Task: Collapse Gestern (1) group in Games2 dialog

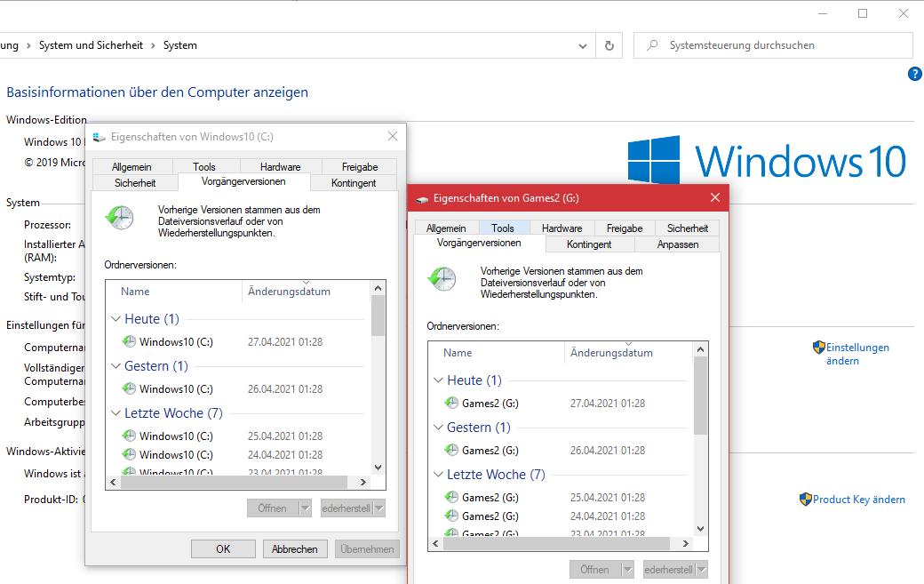Action: (x=438, y=428)
